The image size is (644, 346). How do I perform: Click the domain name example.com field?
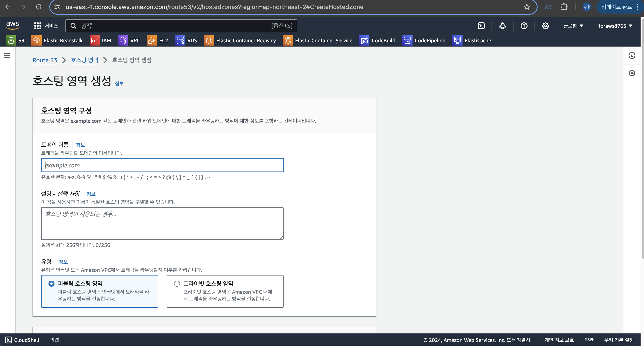tap(162, 165)
